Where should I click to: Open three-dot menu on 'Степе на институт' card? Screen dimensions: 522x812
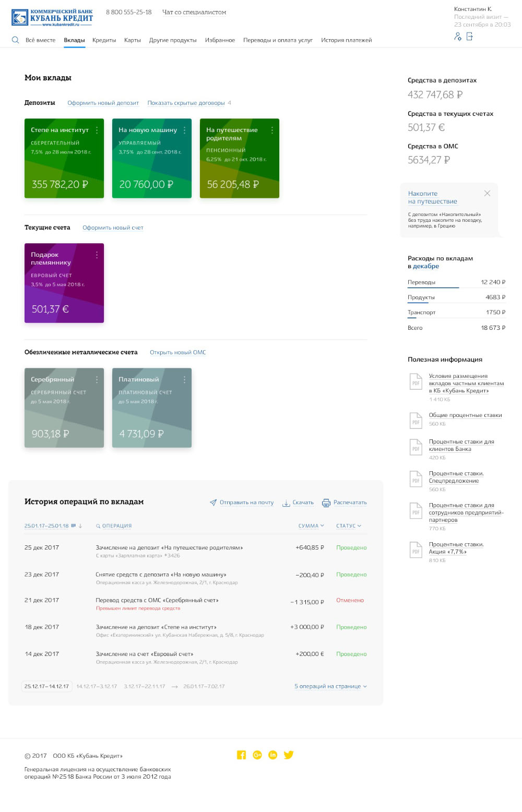[x=97, y=130]
